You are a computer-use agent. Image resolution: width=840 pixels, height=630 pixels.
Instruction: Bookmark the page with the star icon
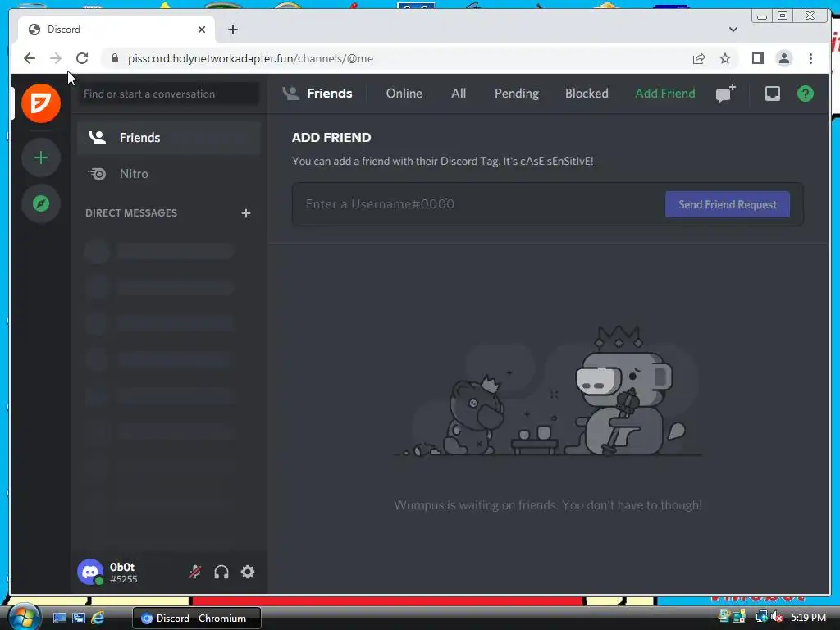pos(725,58)
